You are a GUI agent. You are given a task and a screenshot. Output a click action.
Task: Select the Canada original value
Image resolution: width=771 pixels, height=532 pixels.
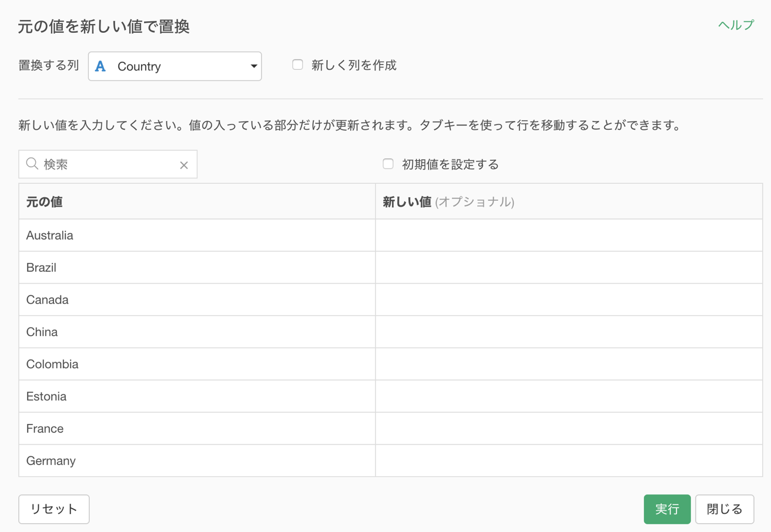pyautogui.click(x=197, y=300)
